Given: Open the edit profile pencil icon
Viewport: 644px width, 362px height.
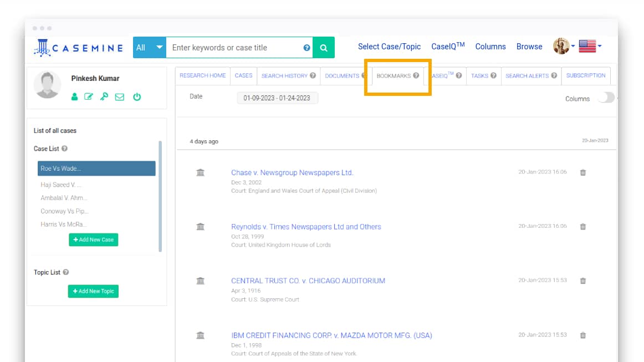Looking at the screenshot, I should pyautogui.click(x=89, y=96).
